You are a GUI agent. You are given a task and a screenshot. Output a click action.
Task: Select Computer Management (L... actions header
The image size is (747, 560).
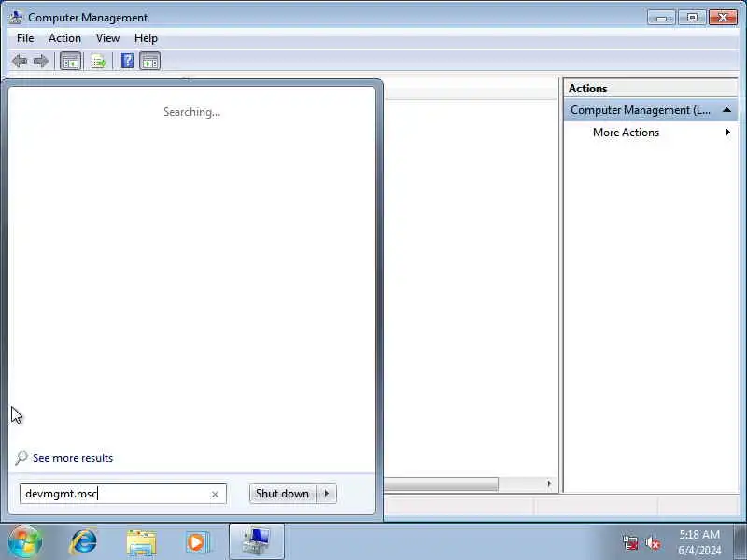pos(651,110)
